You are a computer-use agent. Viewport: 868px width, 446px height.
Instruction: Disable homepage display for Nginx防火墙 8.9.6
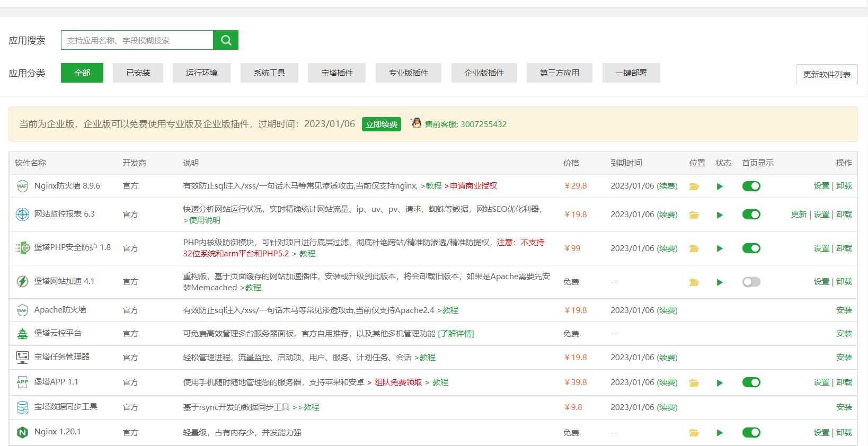point(751,186)
